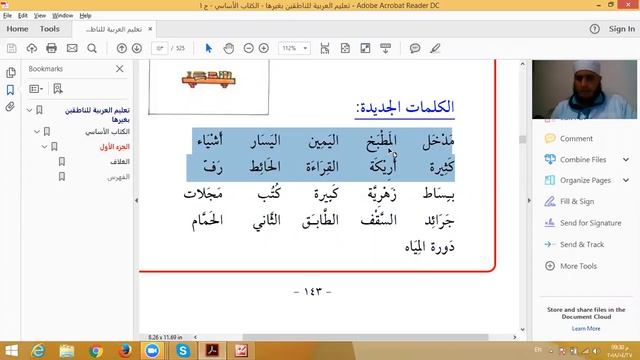The height and width of the screenshot is (360, 640).
Task: Open Google Chrome from taskbar
Action: tap(96, 351)
